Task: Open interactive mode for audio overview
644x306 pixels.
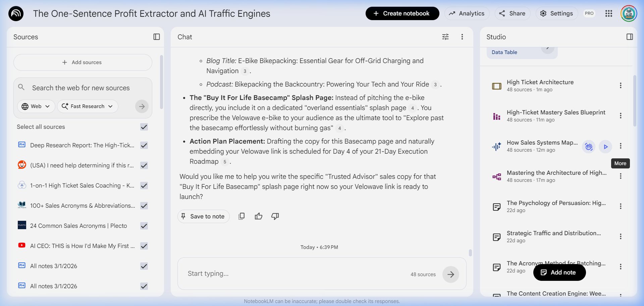Action: pos(589,147)
